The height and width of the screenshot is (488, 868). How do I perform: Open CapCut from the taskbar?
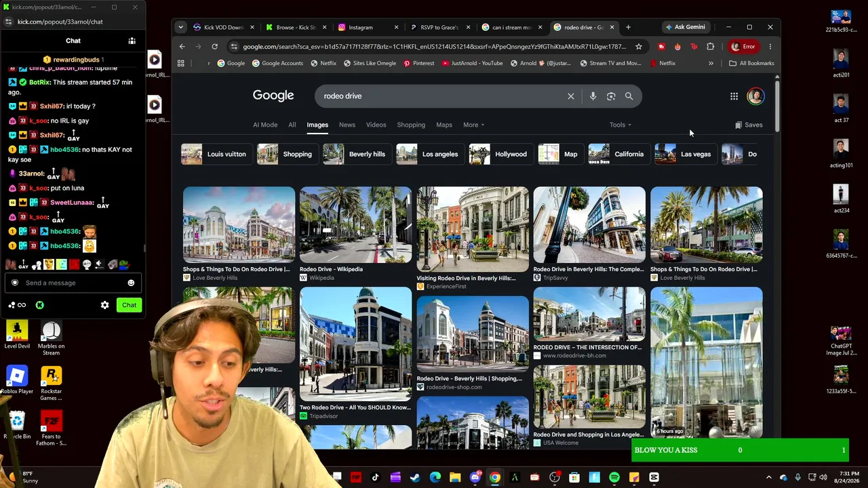[x=654, y=477]
